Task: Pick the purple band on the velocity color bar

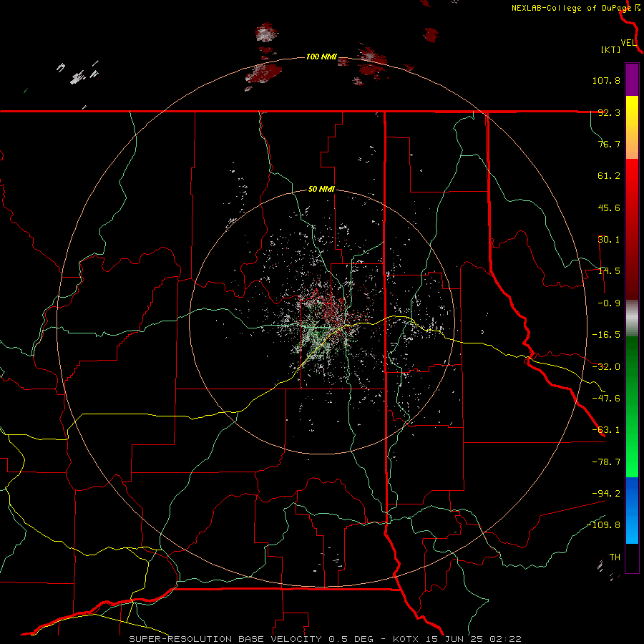Action: [632, 79]
